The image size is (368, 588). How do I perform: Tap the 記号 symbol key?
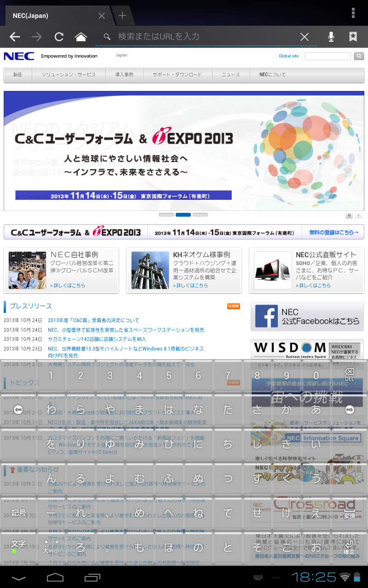click(x=18, y=513)
